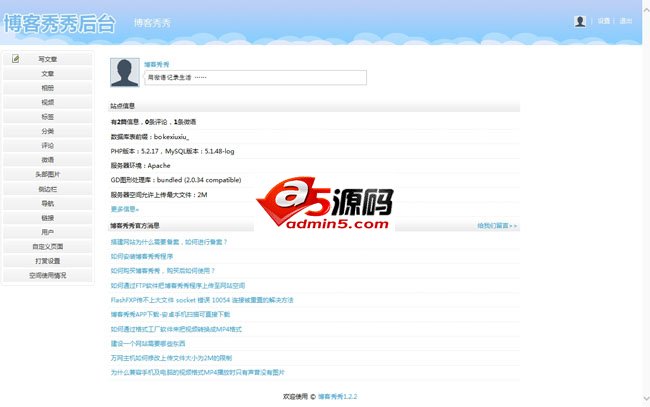Go to 自定义页面 custom pages

pos(48,247)
